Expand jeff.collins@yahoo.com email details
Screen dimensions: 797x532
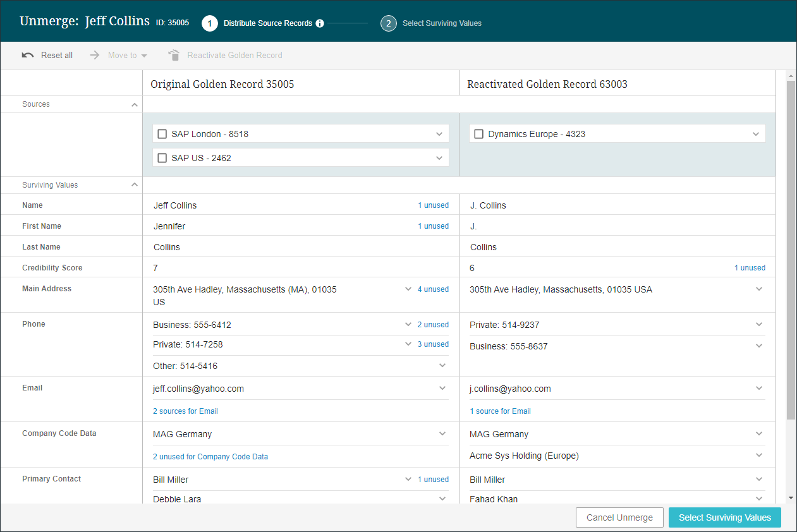pyautogui.click(x=442, y=389)
